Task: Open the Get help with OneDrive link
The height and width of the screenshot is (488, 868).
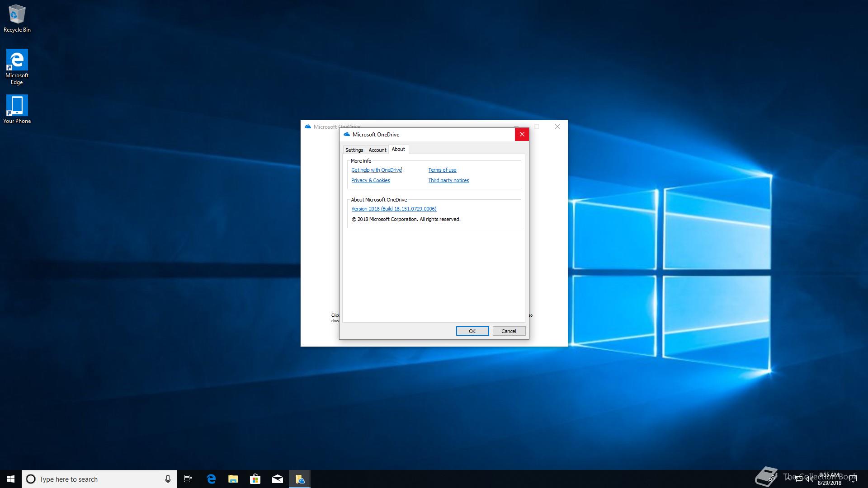Action: pyautogui.click(x=377, y=170)
